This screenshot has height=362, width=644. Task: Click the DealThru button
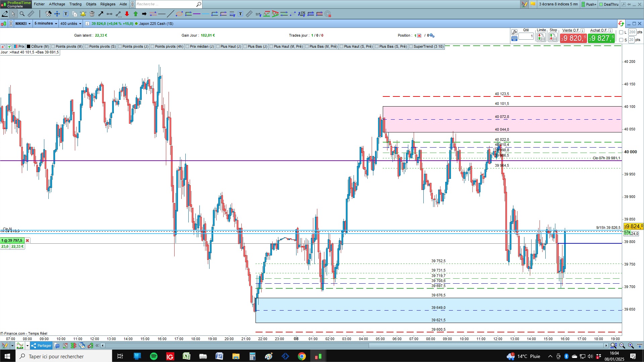(609, 4)
